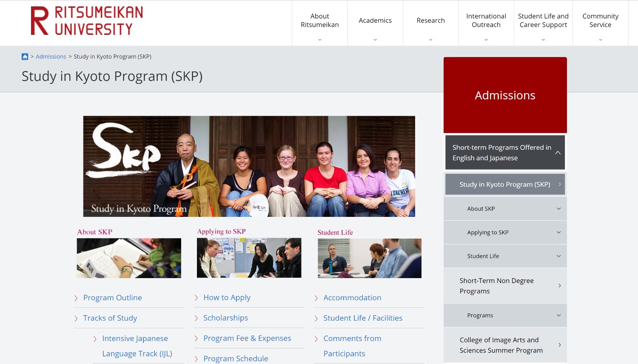Select Study in Kyoto Program (SKP) sidebar item

[505, 184]
